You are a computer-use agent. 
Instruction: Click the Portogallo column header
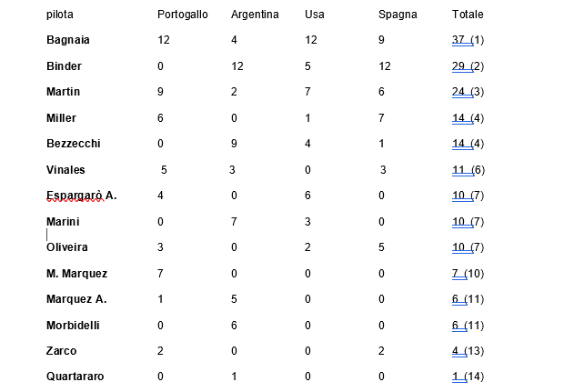click(182, 15)
